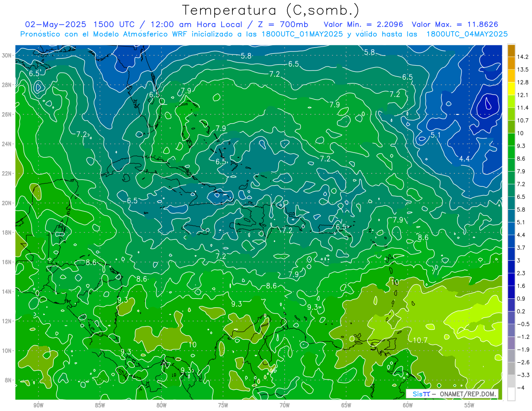Viewport: 532px width, 411px height.
Task: Select the valid-until time "1800UTC_04MAY2025"
Action: coord(467,34)
